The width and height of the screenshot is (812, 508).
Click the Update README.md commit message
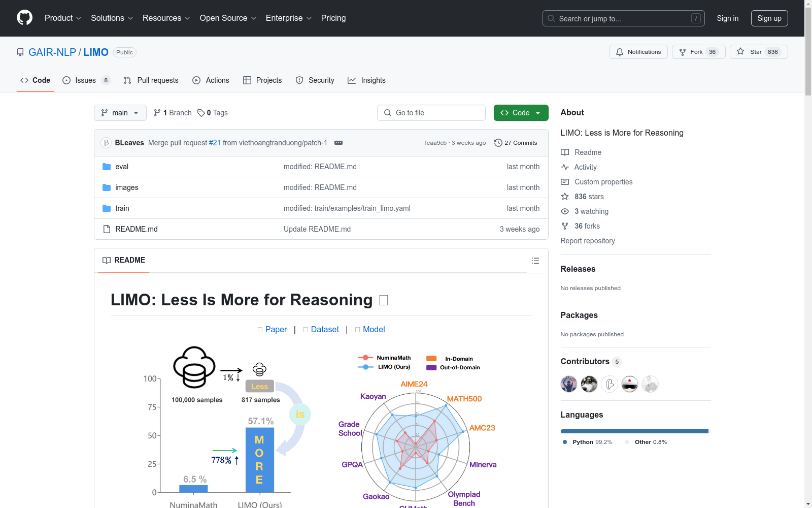[x=317, y=229]
